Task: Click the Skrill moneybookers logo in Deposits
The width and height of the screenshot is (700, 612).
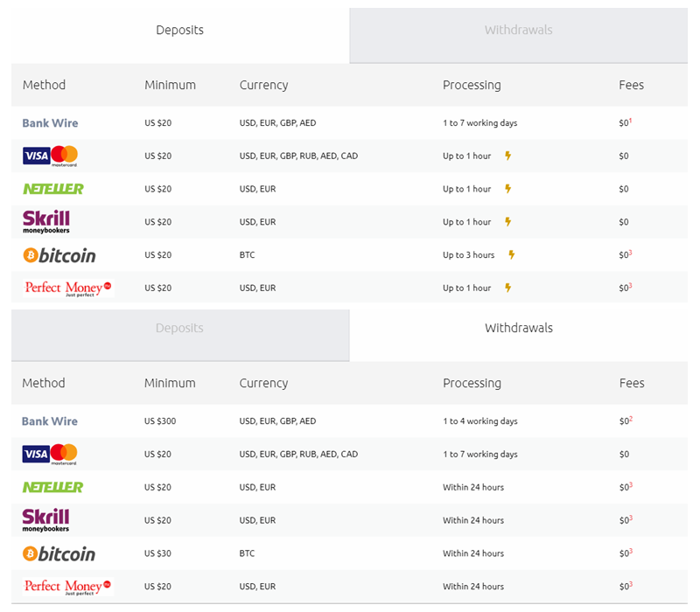Action: [x=46, y=221]
